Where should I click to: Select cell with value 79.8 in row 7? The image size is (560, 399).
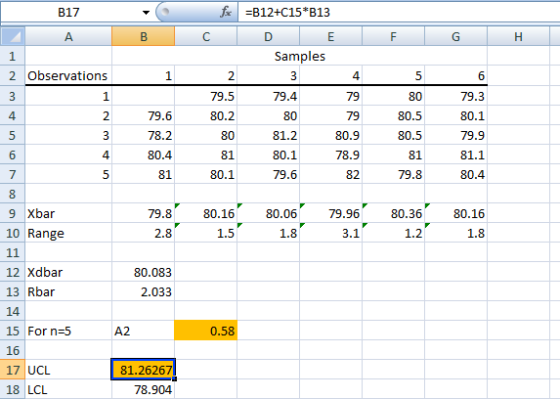point(393,175)
